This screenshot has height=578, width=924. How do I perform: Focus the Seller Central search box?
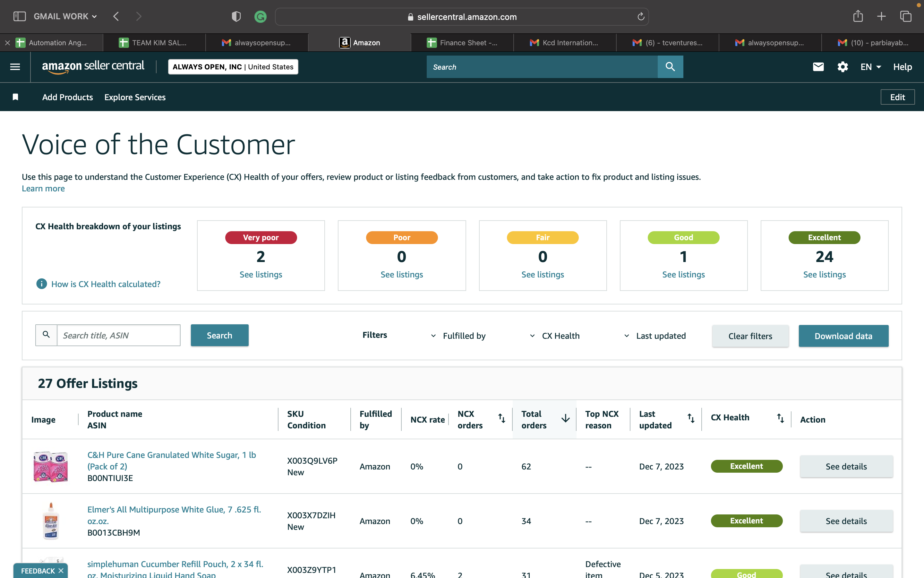tap(542, 67)
